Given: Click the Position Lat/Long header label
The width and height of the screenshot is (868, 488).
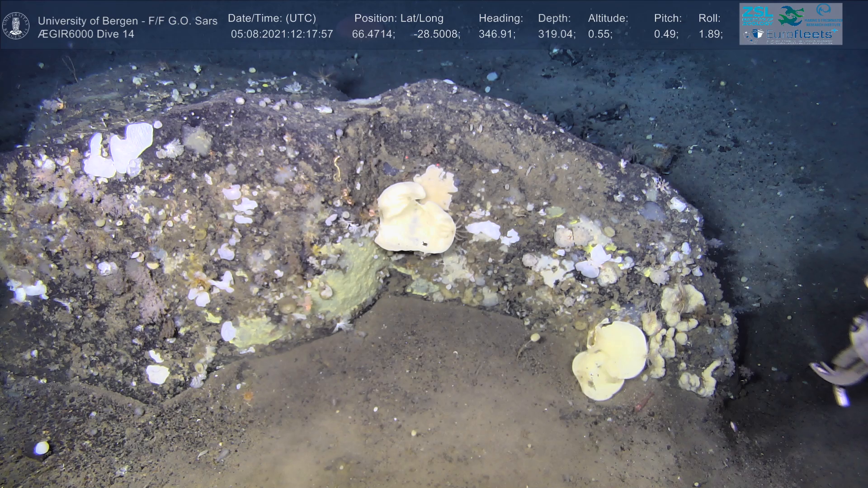Looking at the screenshot, I should pyautogui.click(x=399, y=19).
